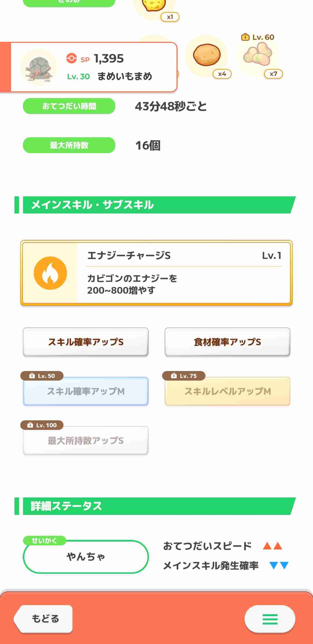Tap the yellow ingredient icon at top
This screenshot has height=644, width=313.
[x=154, y=5]
